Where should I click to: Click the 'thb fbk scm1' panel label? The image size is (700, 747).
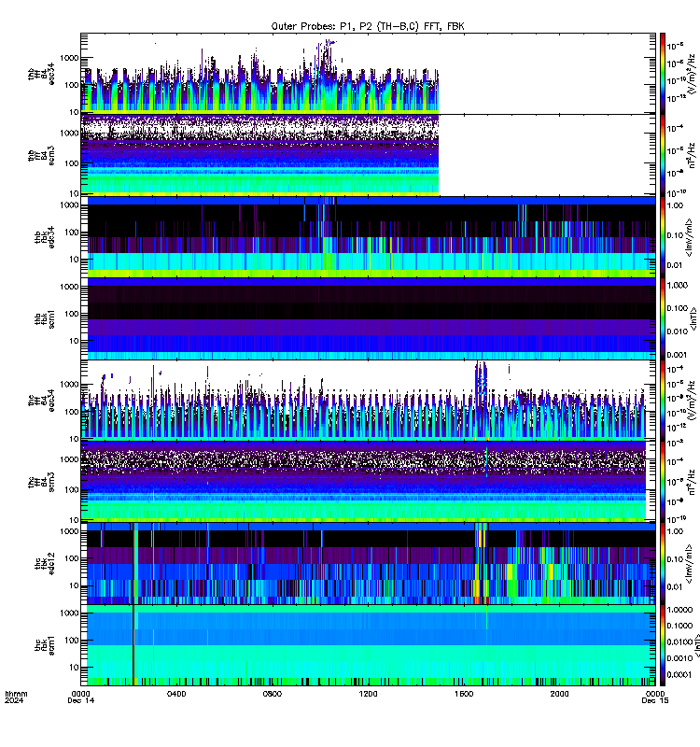(45, 318)
